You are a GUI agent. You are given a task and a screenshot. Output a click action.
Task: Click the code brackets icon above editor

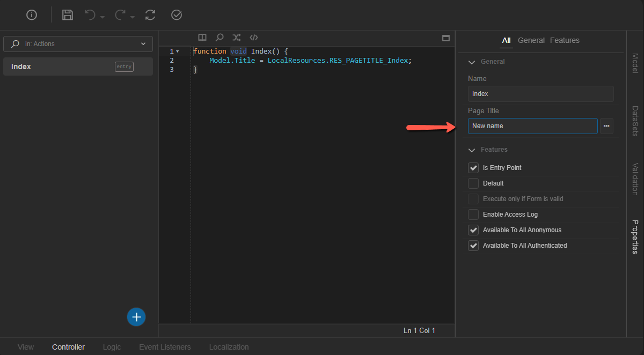(x=254, y=38)
